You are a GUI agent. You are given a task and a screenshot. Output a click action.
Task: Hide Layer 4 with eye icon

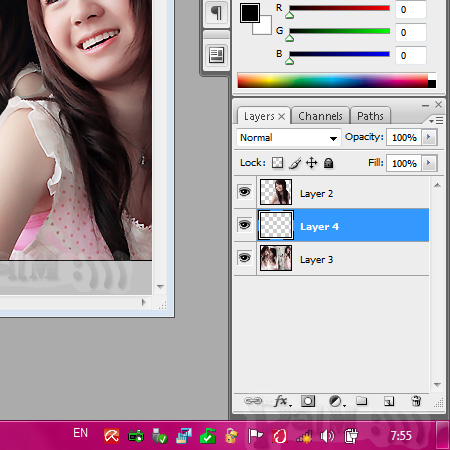pos(245,225)
